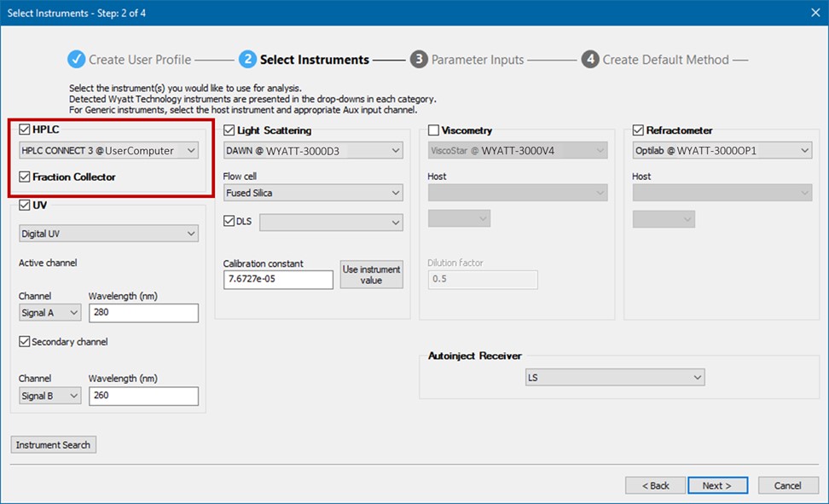Uncheck the Secondary channel checkbox
This screenshot has width=829, height=504.
[25, 342]
